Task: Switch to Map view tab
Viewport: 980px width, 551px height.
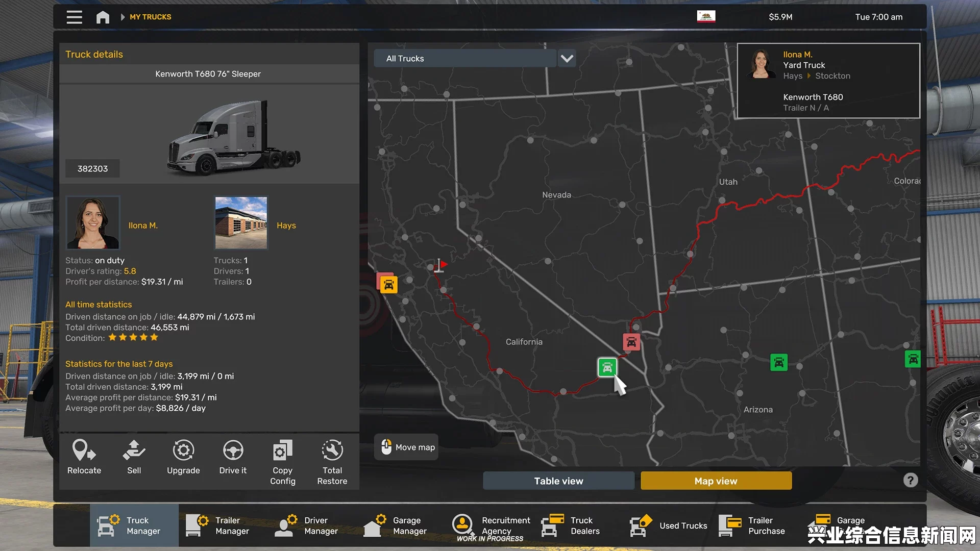Action: [x=716, y=481]
